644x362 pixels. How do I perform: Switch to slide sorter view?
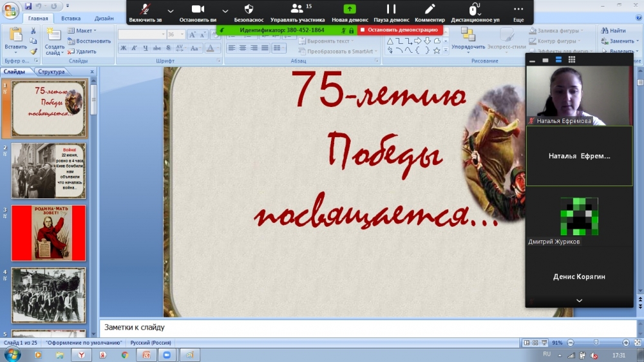[535, 343]
